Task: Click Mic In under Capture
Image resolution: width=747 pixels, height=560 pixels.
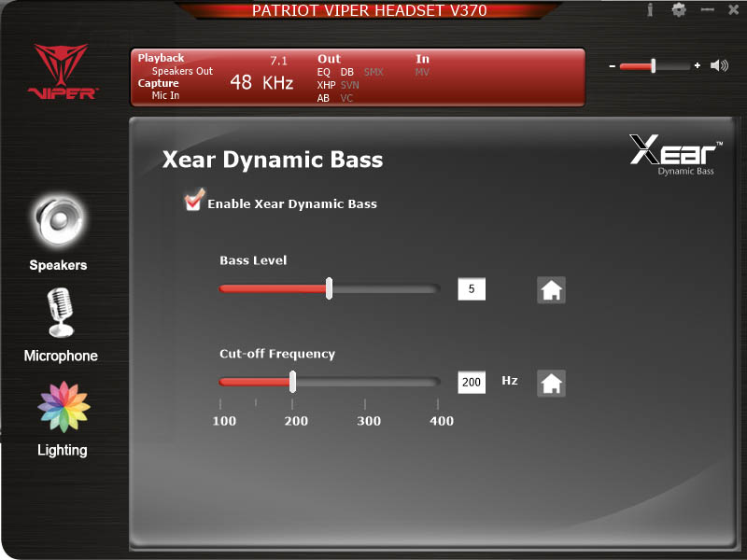Action: [x=166, y=95]
